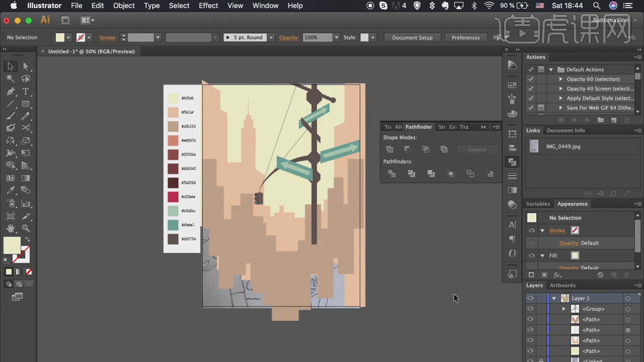Choose the Hand tool
The width and height of the screenshot is (644, 362).
pos(10,228)
